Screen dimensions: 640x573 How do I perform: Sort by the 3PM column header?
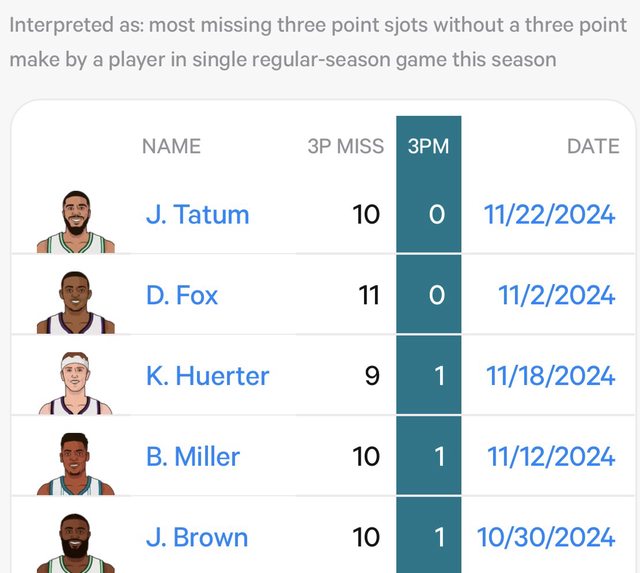(428, 146)
